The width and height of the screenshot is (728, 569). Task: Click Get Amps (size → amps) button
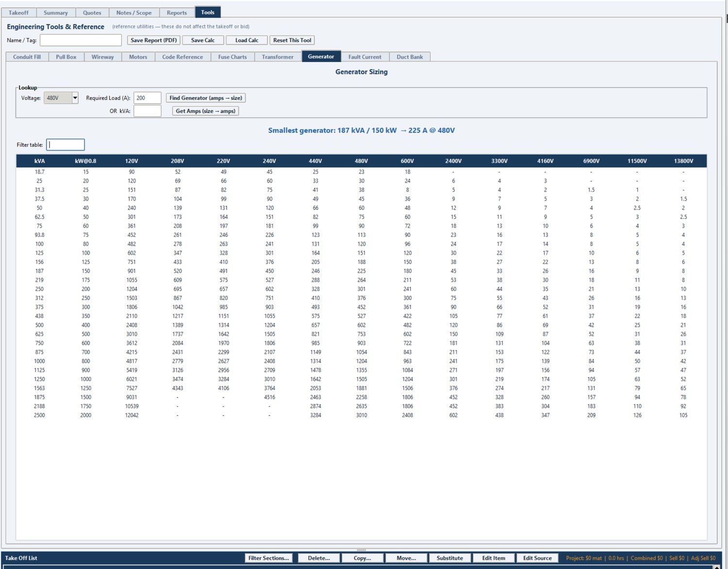point(206,111)
